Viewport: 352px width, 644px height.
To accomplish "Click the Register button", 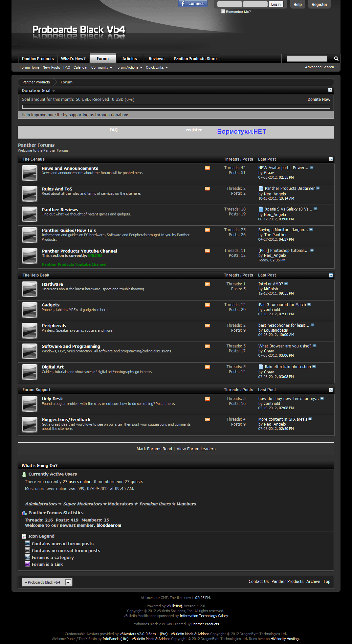I will [x=319, y=5].
